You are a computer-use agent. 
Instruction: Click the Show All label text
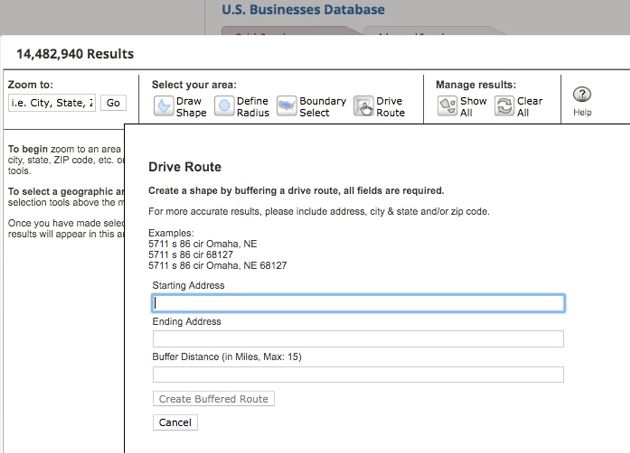(473, 107)
